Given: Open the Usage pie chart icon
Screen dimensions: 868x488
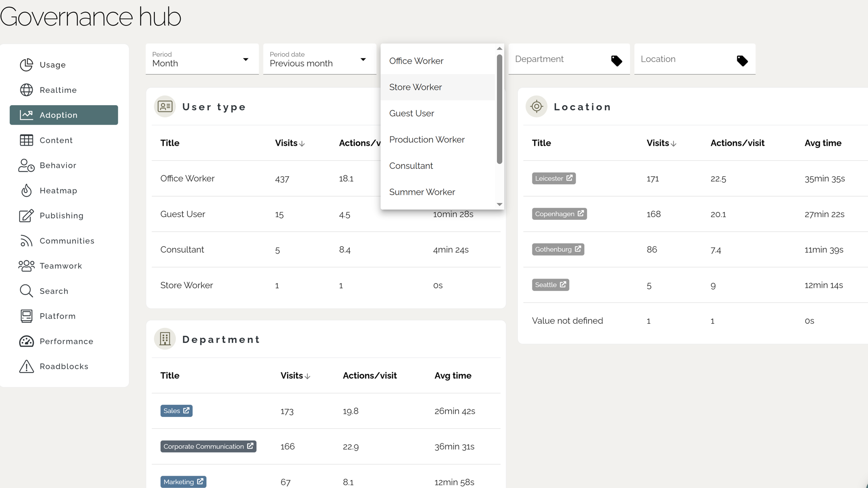Looking at the screenshot, I should coord(26,65).
